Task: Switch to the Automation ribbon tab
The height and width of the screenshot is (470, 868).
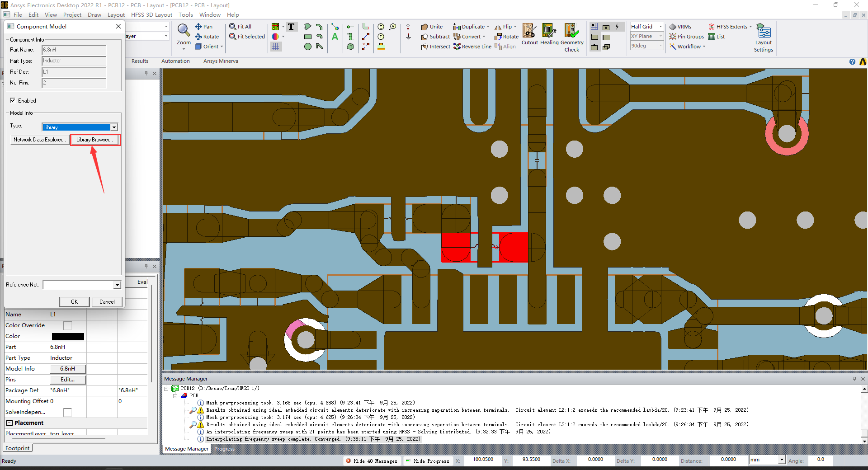Action: (x=175, y=61)
